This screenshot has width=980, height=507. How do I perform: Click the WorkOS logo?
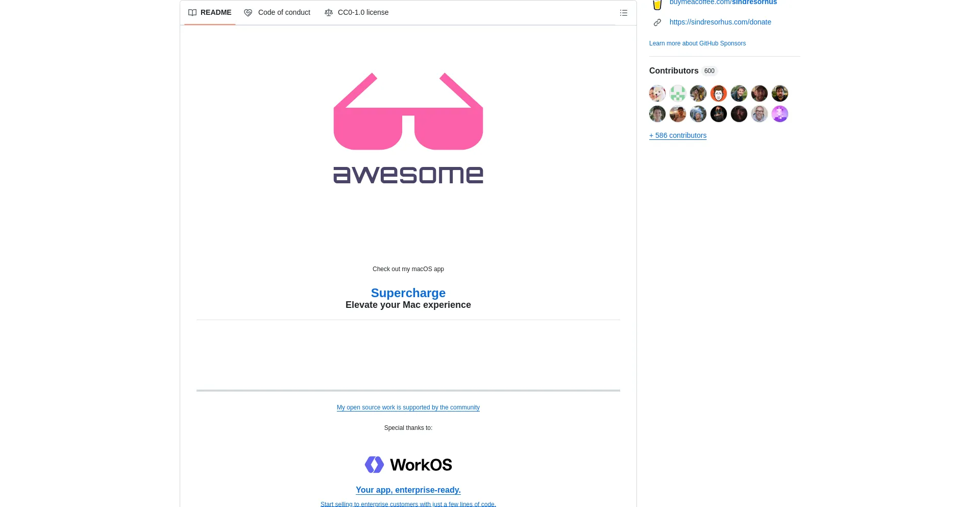(408, 465)
